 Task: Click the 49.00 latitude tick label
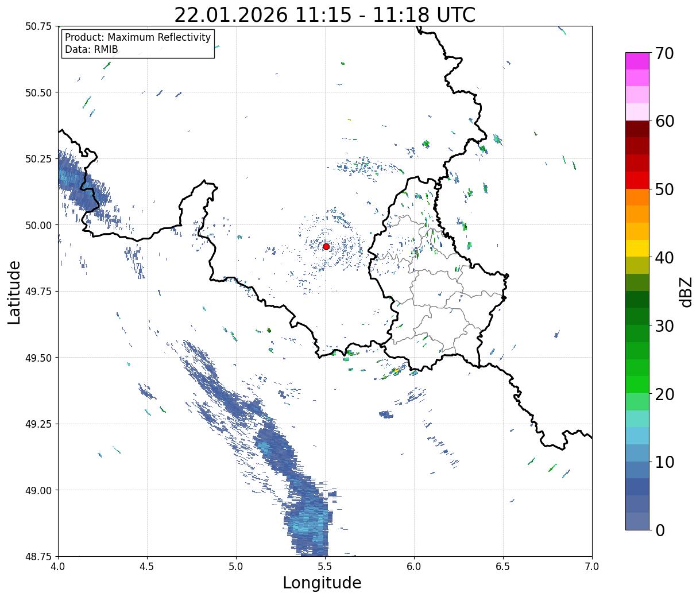coord(38,490)
